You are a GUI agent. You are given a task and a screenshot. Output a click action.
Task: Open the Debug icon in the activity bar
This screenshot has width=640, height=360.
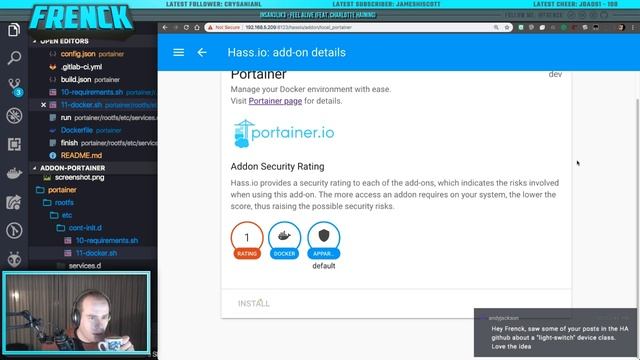[14, 116]
